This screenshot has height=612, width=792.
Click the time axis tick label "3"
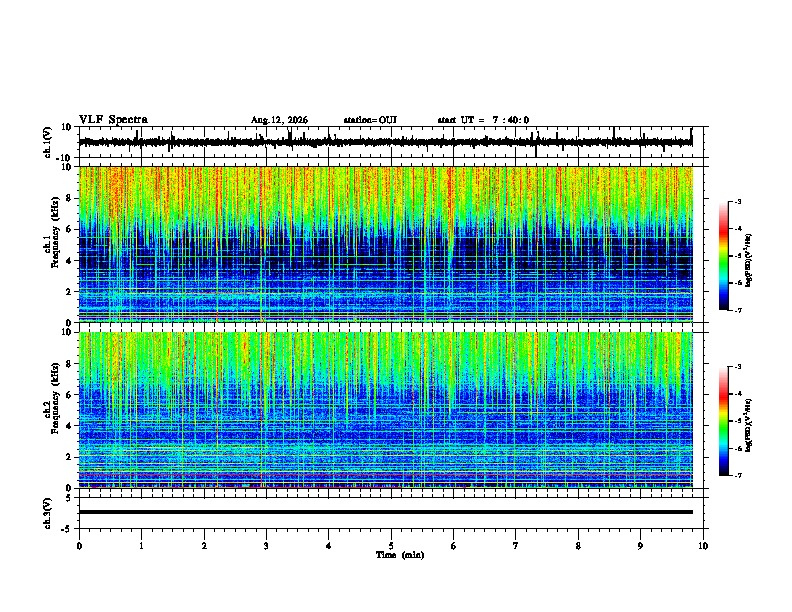coord(266,546)
